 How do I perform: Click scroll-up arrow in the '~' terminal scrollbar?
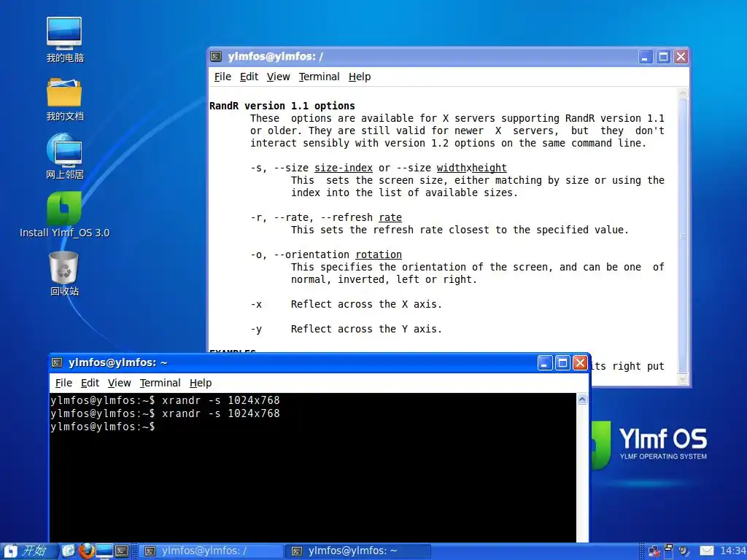[581, 400]
